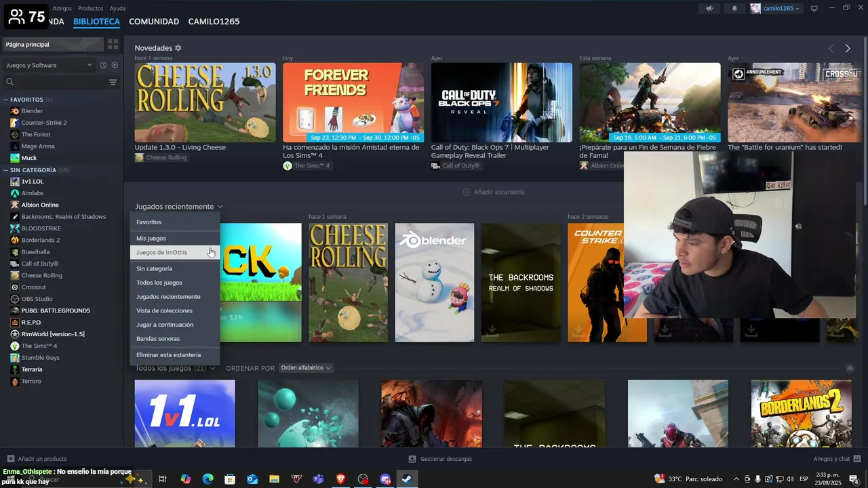Choose Vista de colecciones option
The height and width of the screenshot is (488, 868).
pyautogui.click(x=175, y=310)
